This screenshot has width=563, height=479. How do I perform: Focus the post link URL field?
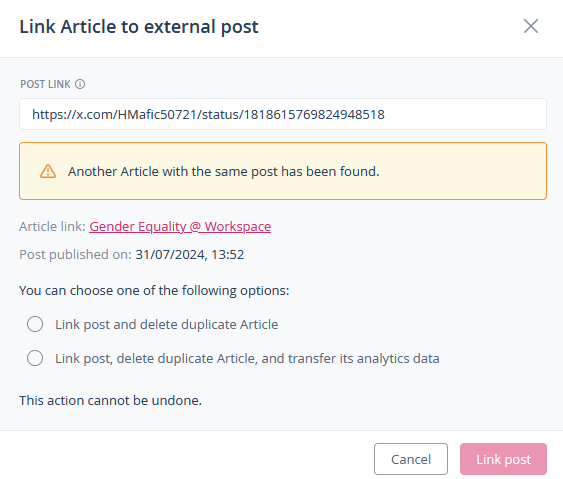[283, 114]
